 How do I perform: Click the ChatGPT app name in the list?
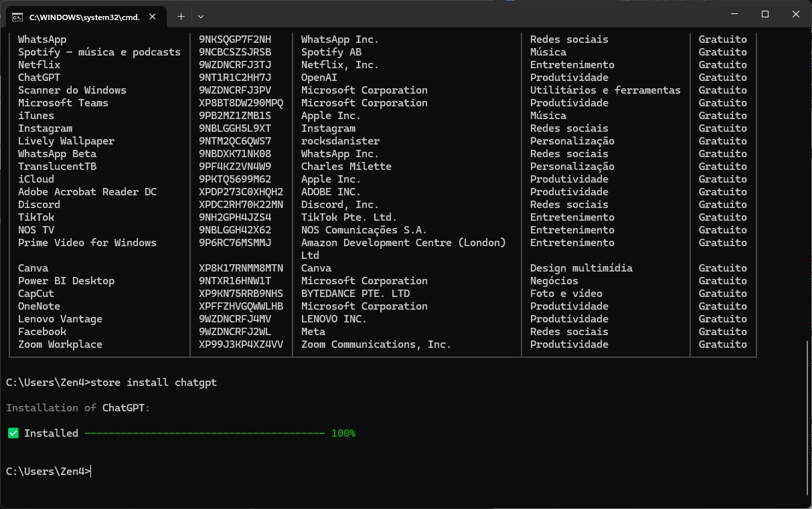[39, 78]
